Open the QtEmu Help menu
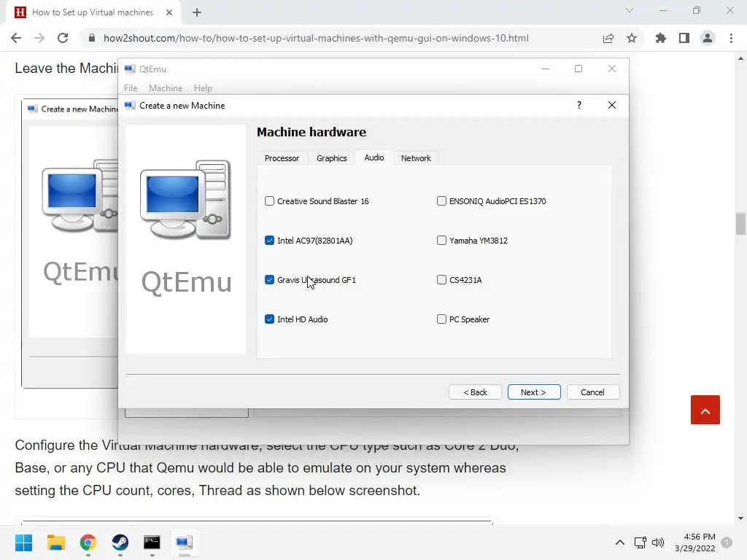This screenshot has width=747, height=560. click(203, 88)
